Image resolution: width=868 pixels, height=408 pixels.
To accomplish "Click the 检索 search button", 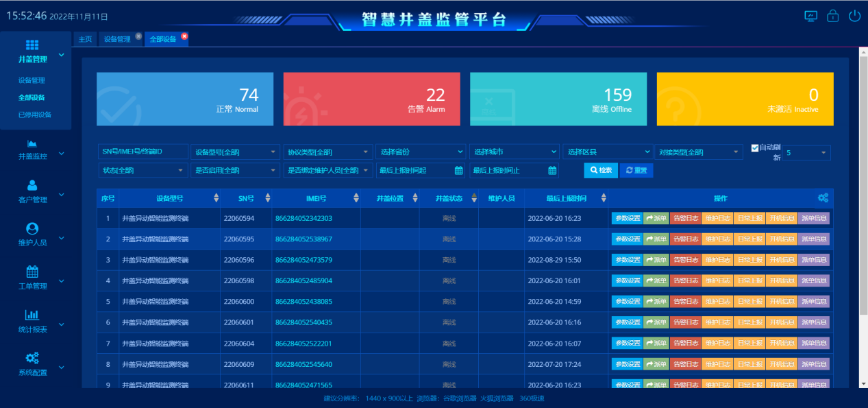I will coord(600,171).
